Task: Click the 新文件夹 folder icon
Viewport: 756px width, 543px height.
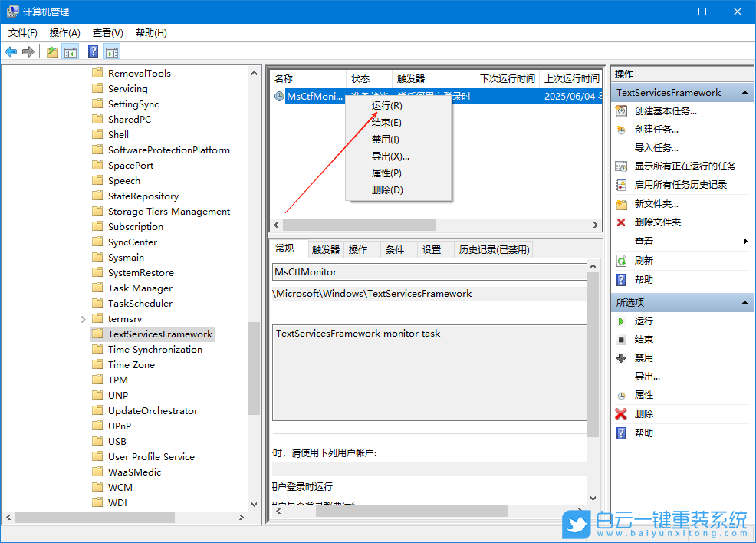Action: pos(620,203)
